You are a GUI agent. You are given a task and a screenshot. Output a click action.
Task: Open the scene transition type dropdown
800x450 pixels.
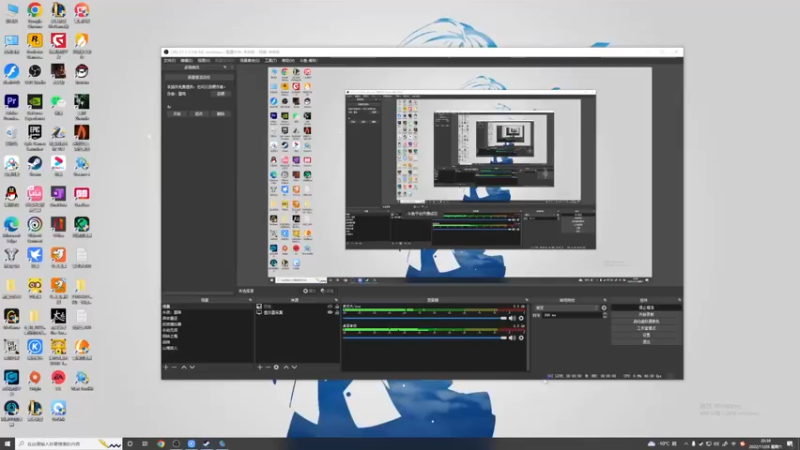click(x=566, y=308)
